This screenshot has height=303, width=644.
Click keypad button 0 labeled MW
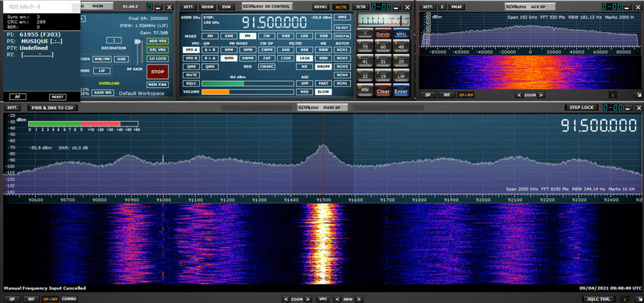point(365,90)
